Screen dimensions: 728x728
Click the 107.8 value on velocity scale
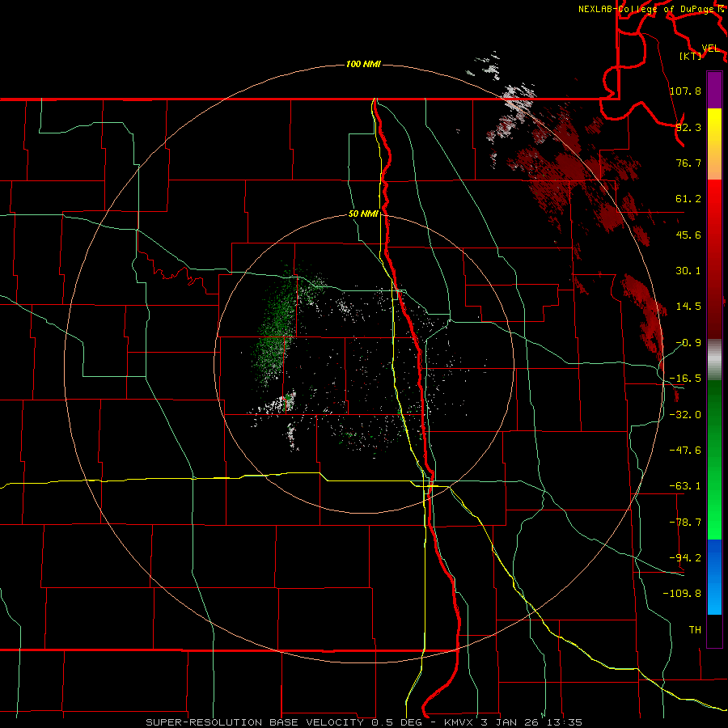(685, 91)
